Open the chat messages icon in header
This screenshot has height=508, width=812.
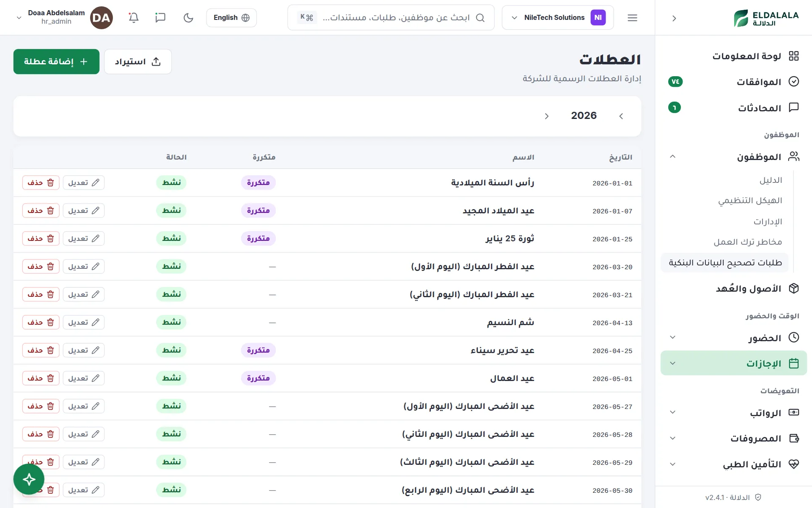[x=160, y=18]
